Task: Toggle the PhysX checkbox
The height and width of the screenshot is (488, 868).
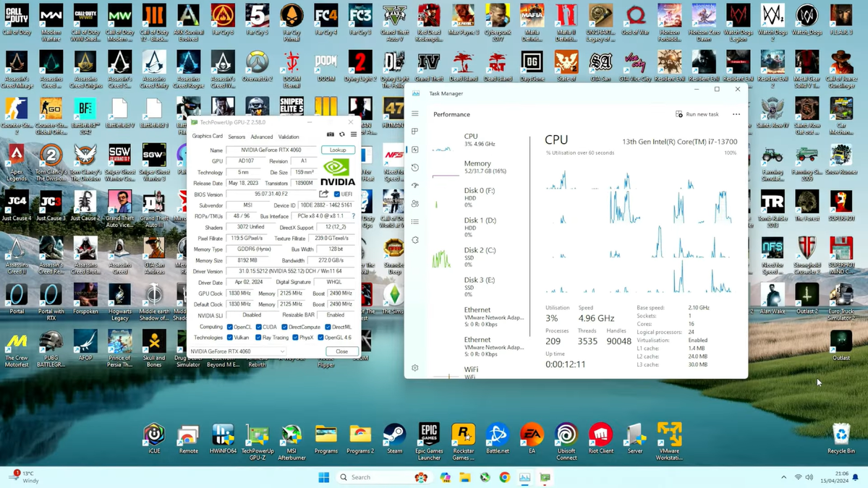Action: tap(296, 338)
